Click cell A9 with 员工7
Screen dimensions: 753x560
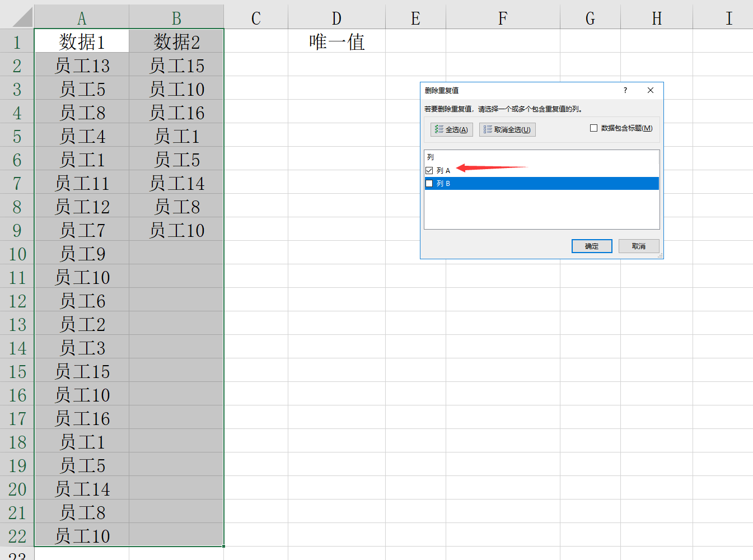click(x=82, y=230)
